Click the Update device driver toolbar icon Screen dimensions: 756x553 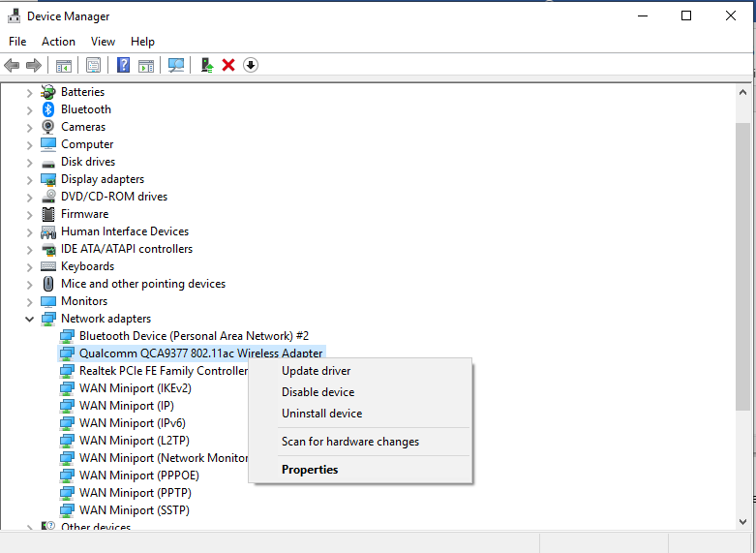207,65
